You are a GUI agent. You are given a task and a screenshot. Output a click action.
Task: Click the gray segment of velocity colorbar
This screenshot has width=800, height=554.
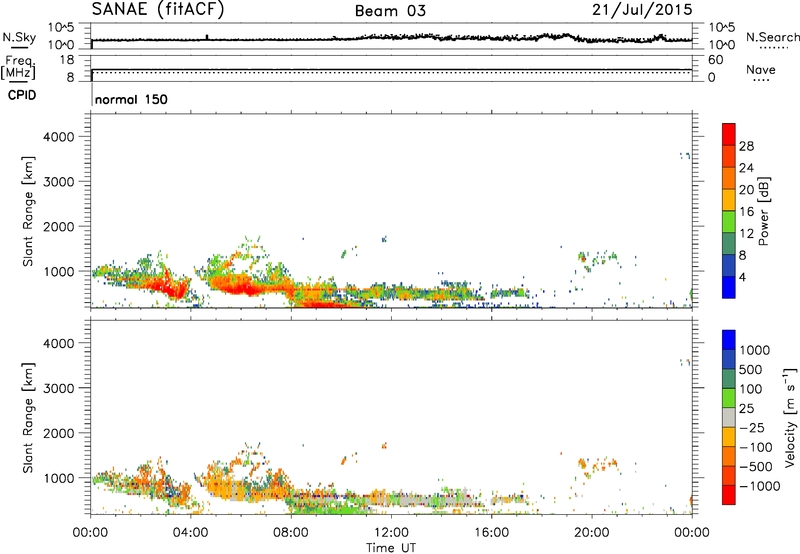click(729, 417)
